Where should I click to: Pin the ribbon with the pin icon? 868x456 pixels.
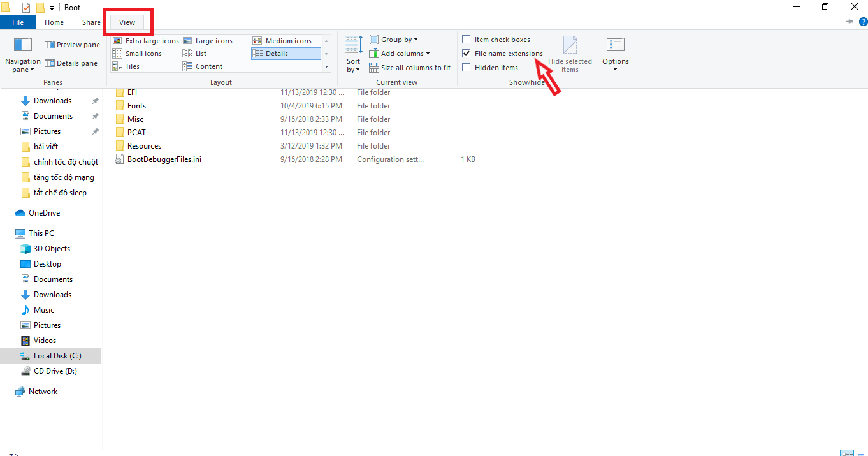(850, 22)
